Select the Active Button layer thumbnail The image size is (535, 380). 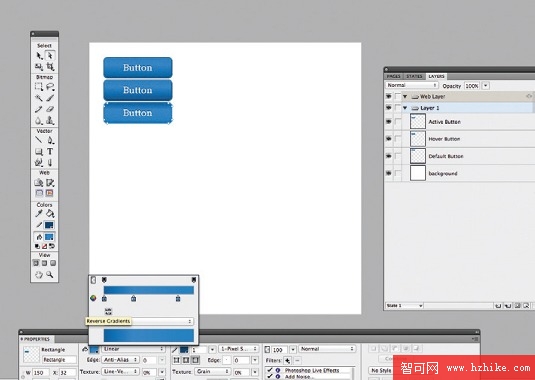click(x=418, y=121)
